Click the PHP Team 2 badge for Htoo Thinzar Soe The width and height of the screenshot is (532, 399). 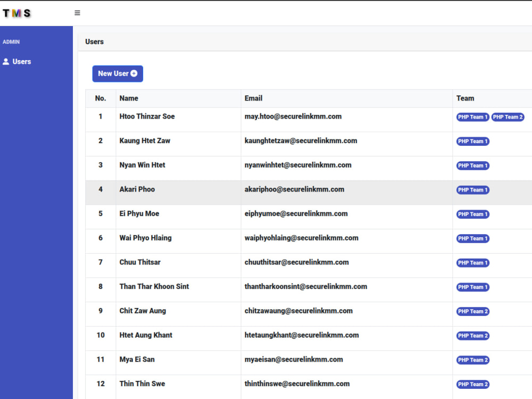pos(508,117)
